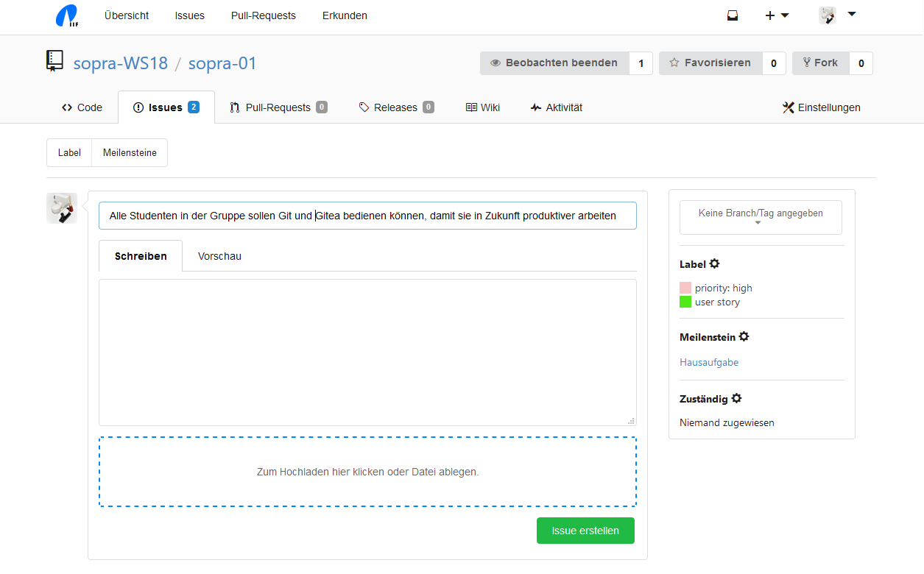Click the author avatar beside the issue form
The image size is (924, 574).
point(62,208)
